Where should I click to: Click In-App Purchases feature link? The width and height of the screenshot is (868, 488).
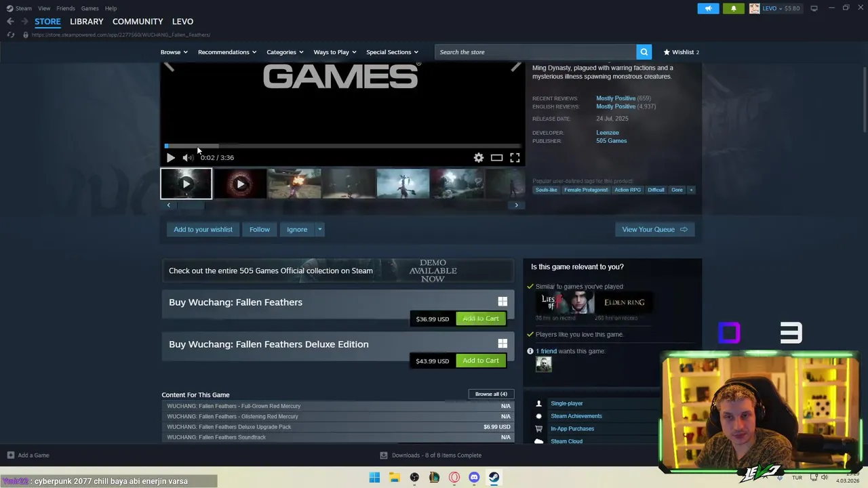[x=572, y=428]
